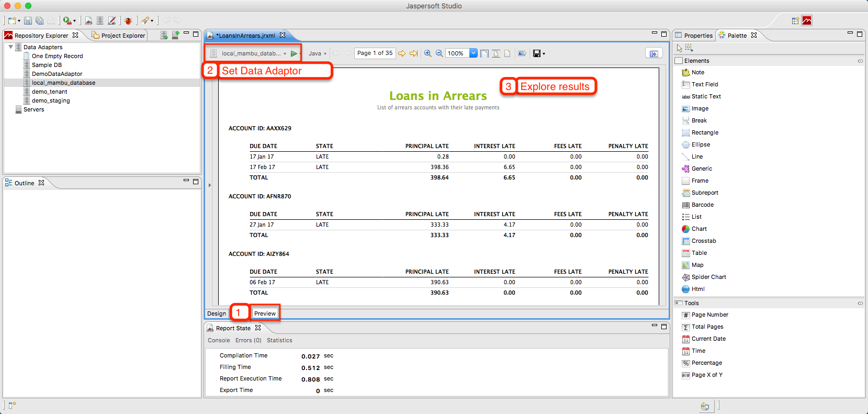Open the Errors (0) view
This screenshot has width=868, height=414.
pos(248,340)
